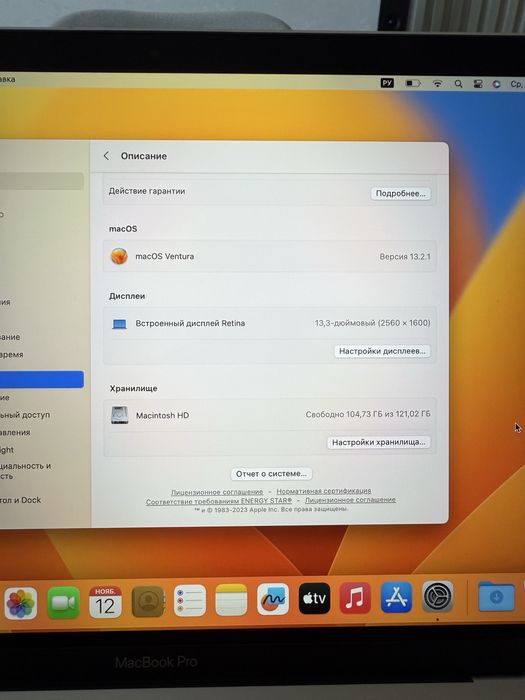The image size is (525, 700).
Task: Select the Встроенный дисплей Retina text
Action: click(190, 323)
